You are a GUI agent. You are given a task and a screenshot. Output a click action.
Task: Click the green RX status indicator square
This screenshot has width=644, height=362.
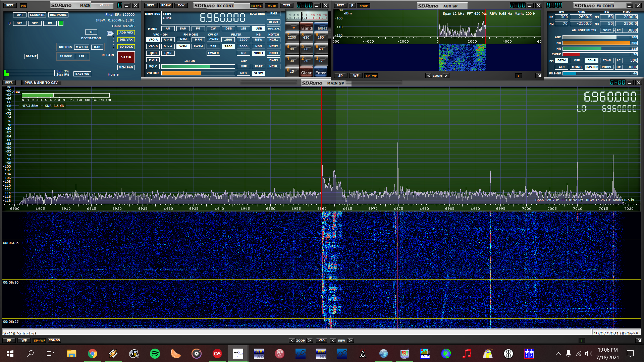61,23
